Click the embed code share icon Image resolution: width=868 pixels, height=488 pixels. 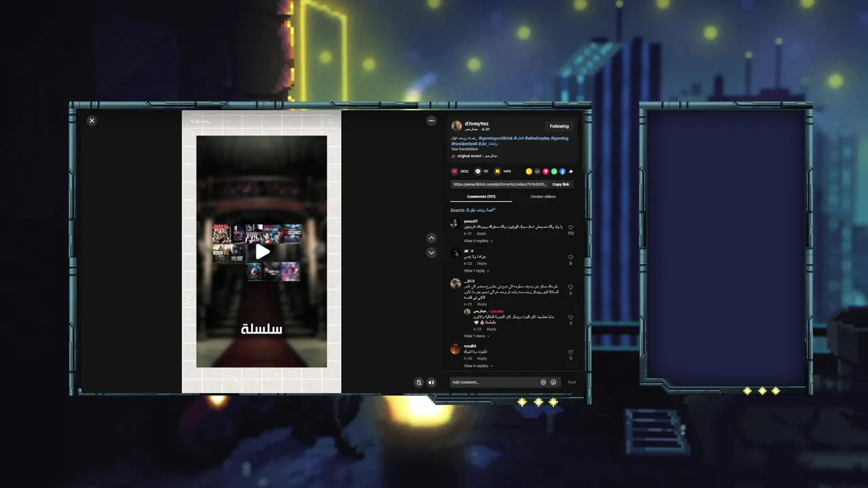[537, 171]
